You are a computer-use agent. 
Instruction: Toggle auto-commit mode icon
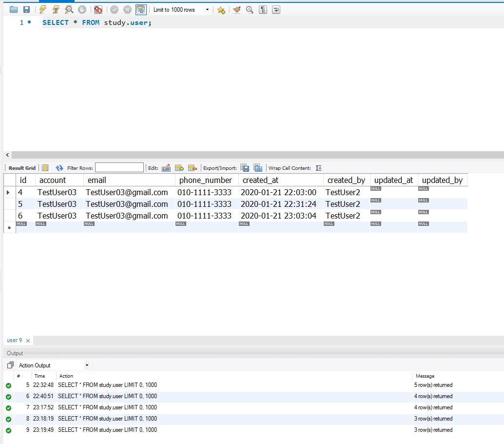click(141, 10)
